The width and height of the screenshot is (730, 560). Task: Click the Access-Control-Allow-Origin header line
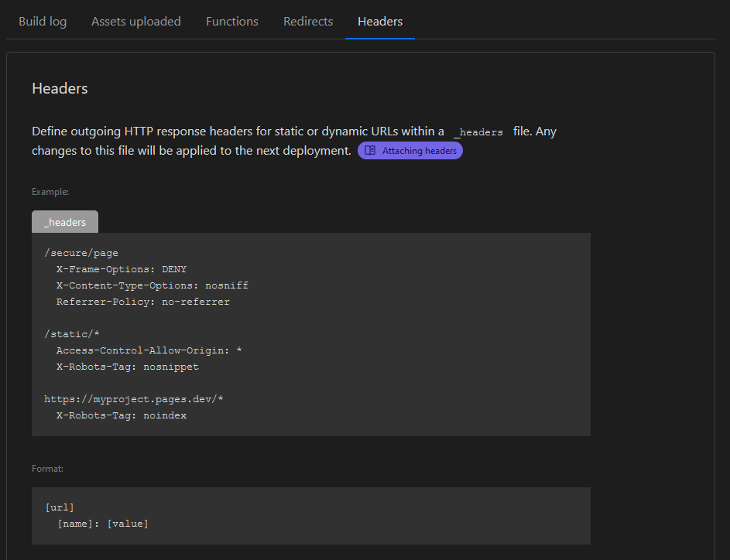coord(149,350)
